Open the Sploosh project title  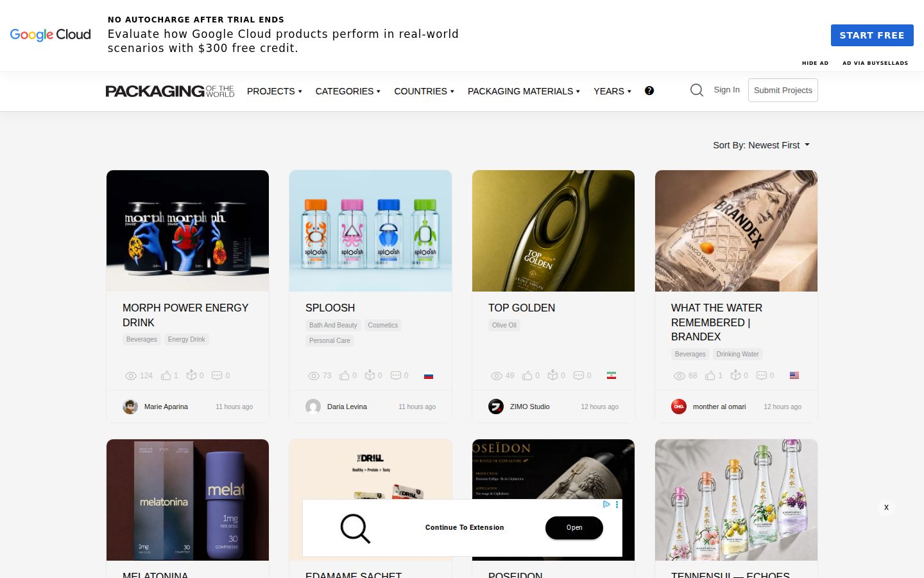(330, 308)
